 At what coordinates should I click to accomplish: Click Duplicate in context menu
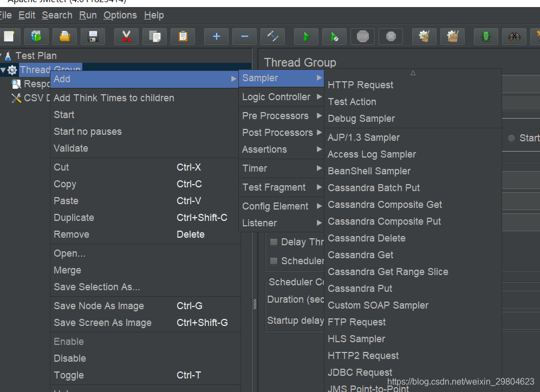pyautogui.click(x=145, y=218)
